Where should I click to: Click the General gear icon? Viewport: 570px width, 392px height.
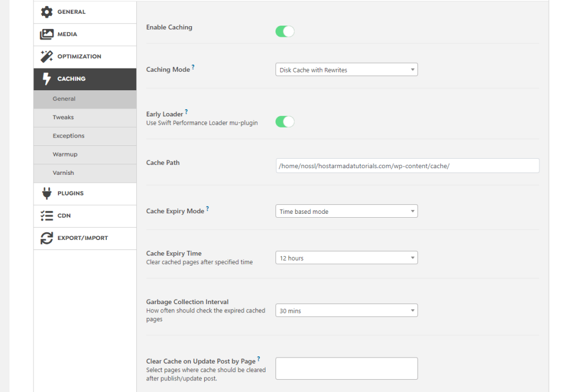[x=47, y=12]
